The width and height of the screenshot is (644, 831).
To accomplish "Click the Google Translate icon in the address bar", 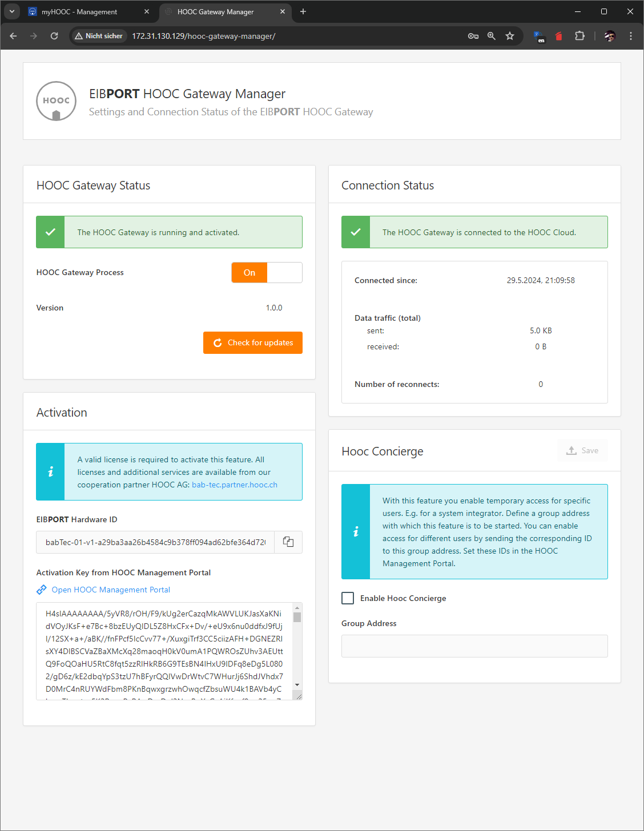I will 539,35.
